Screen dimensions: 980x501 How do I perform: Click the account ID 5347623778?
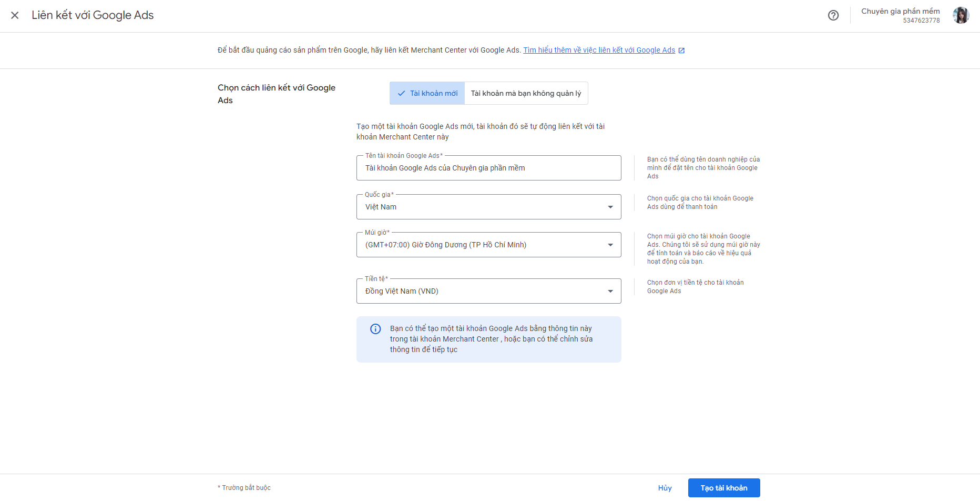coord(921,21)
